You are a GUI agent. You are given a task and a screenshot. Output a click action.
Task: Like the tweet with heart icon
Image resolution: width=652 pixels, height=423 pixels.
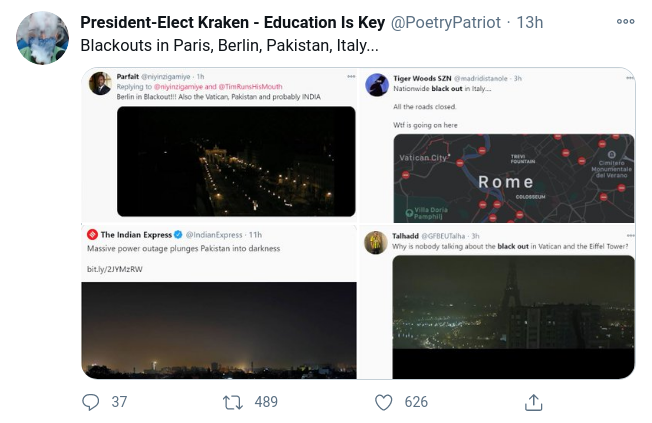pos(384,401)
